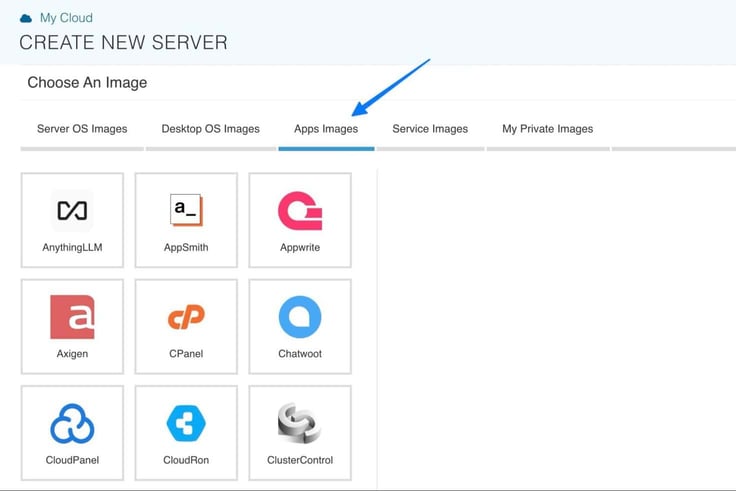This screenshot has width=736, height=491.
Task: Choose the CPanel orange logo
Action: [186, 316]
